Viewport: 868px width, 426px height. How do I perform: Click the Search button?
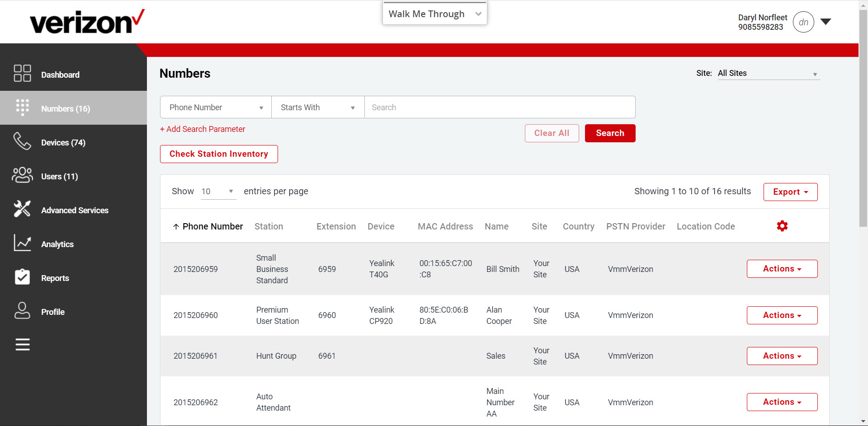(x=610, y=133)
